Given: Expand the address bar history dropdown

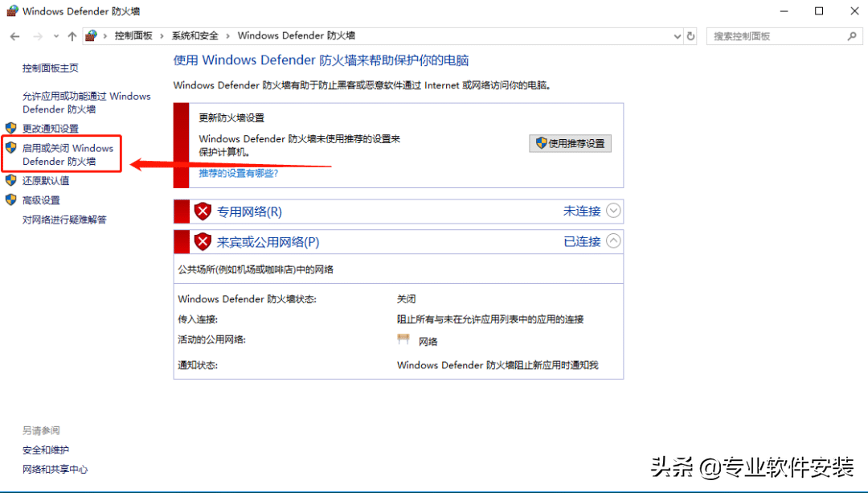Looking at the screenshot, I should tap(677, 36).
